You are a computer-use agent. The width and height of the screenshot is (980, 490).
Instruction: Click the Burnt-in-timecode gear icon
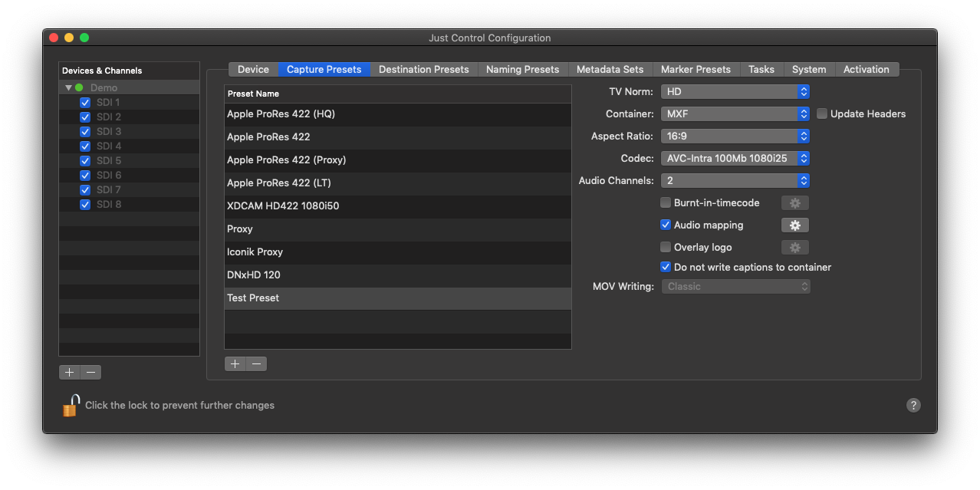794,203
